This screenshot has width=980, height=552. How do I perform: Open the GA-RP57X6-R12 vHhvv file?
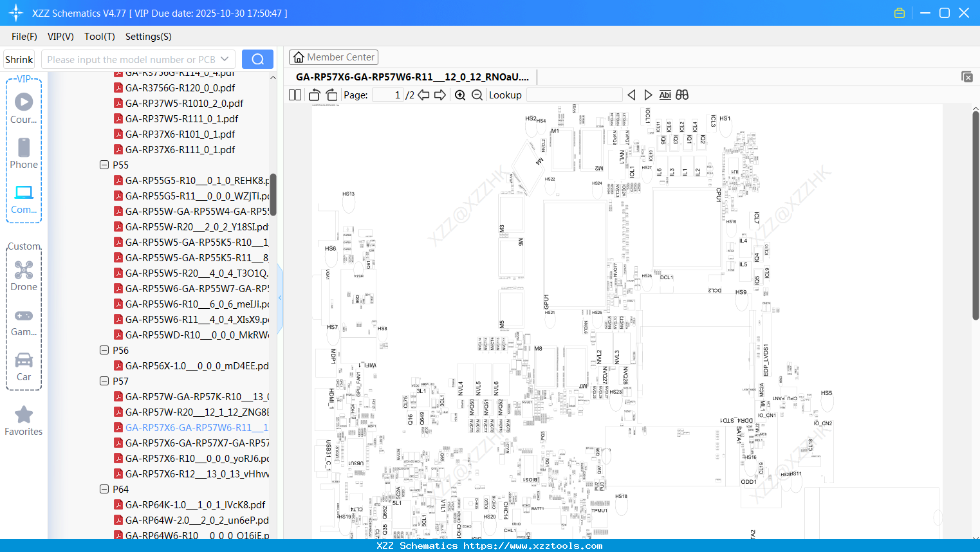[x=197, y=474]
